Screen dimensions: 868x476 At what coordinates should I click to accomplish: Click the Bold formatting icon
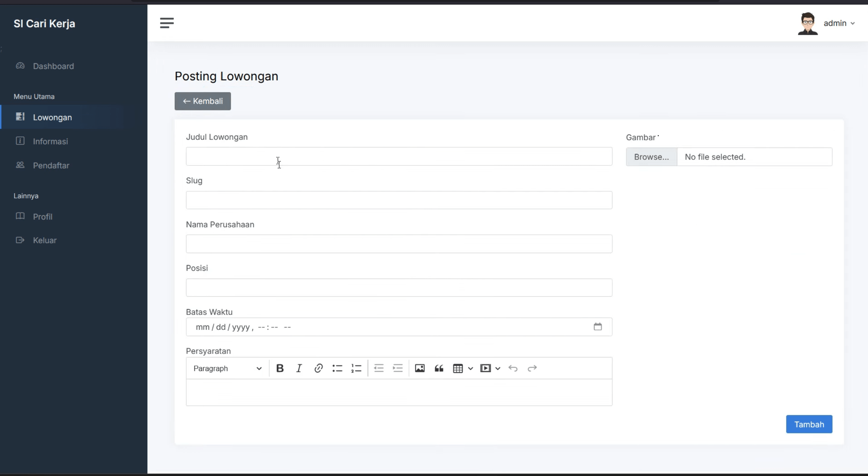coord(280,368)
